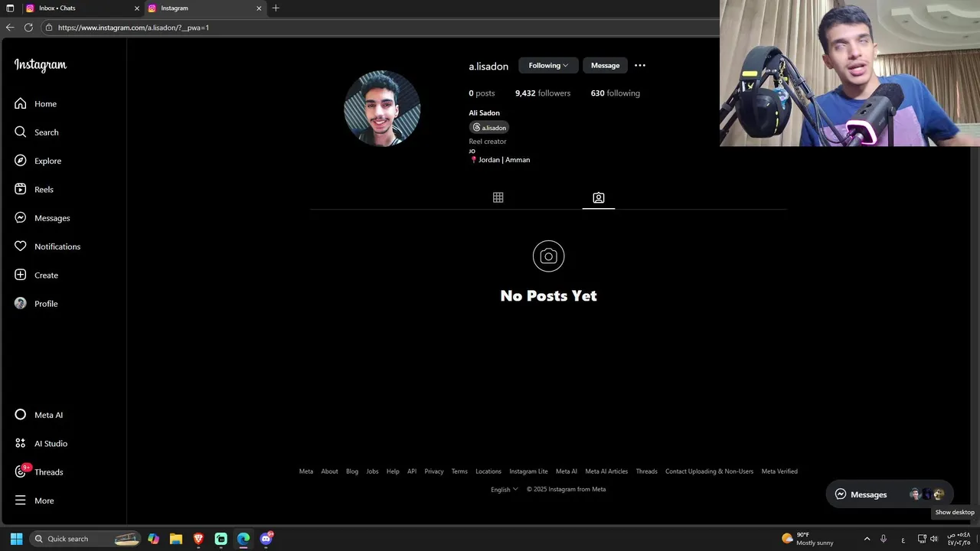Open the Meta footer link
Screen dimensions: 980x551
point(306,471)
